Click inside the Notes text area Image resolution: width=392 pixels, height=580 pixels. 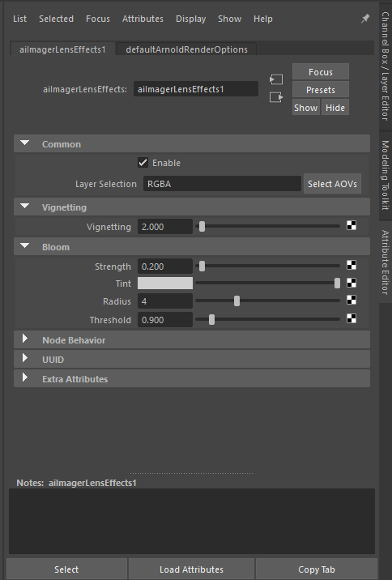point(192,521)
